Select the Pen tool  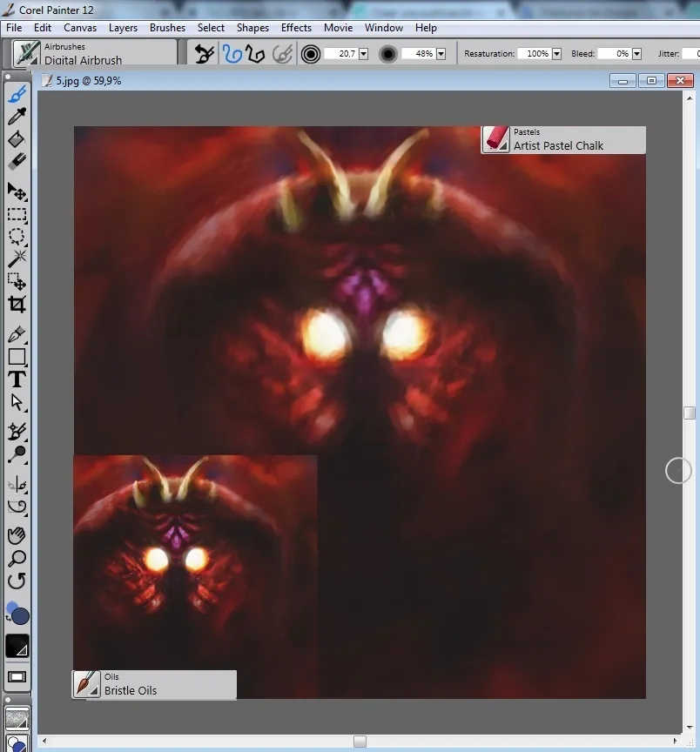point(17,334)
